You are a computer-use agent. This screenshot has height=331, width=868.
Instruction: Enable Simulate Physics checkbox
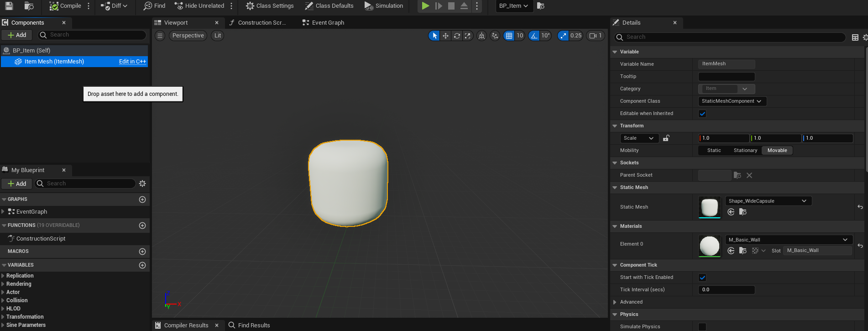pyautogui.click(x=702, y=326)
